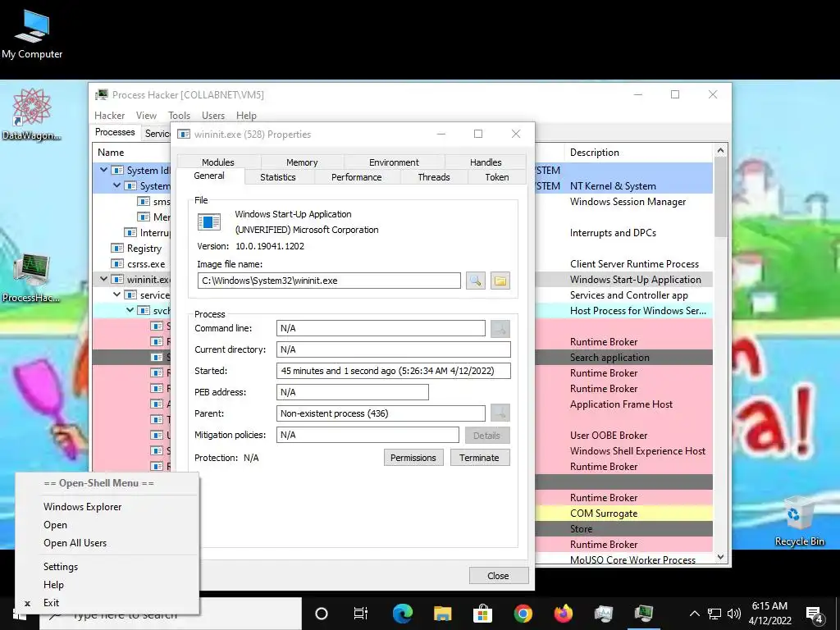840x630 pixels.
Task: Switch to the Handles tab
Action: coord(486,162)
